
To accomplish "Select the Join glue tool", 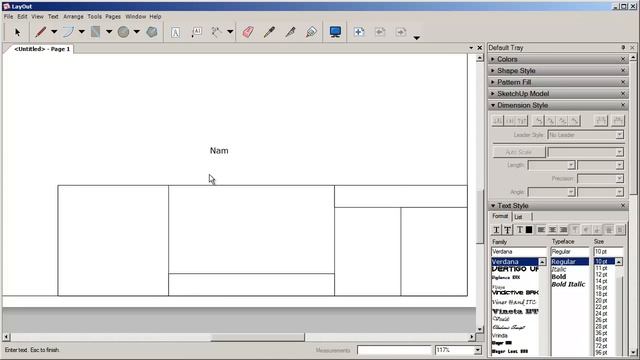I will [x=311, y=32].
